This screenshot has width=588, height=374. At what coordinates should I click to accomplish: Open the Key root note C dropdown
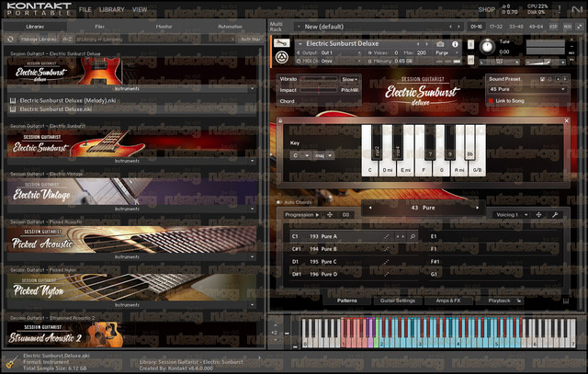pyautogui.click(x=300, y=155)
